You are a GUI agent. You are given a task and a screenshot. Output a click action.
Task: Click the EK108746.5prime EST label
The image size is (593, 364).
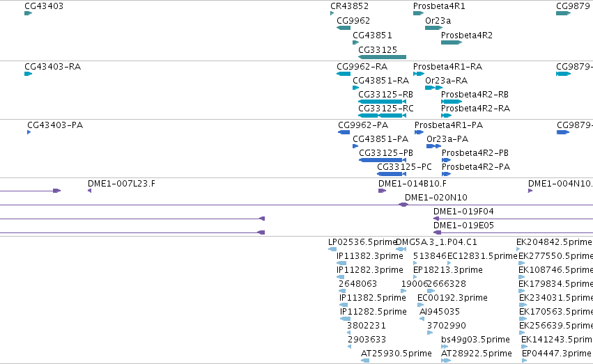tap(555, 270)
